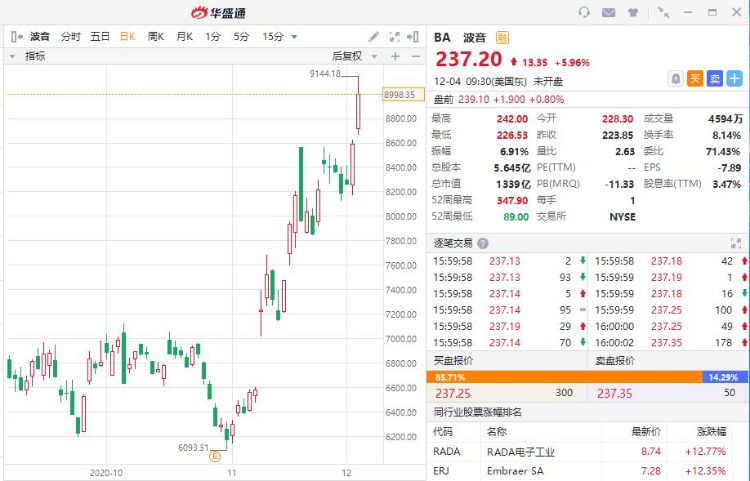Select the 1分 chart tab
The image size is (750, 481).
[x=213, y=36]
